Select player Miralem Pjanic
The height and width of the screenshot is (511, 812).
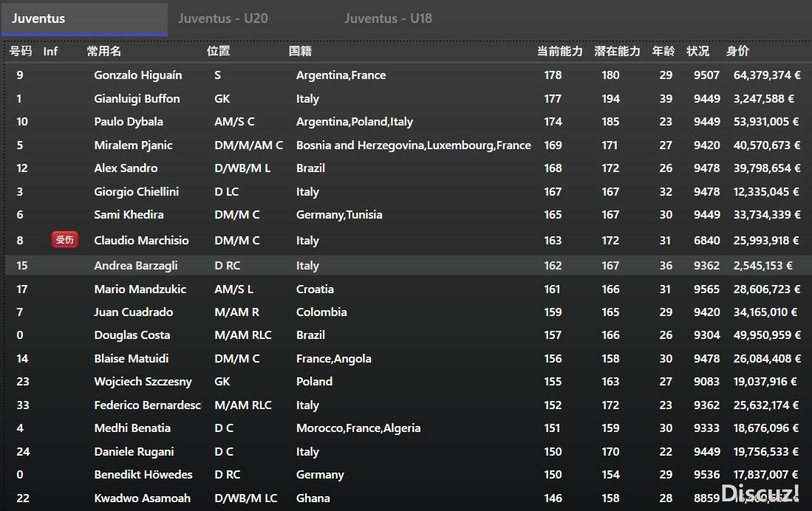133,145
